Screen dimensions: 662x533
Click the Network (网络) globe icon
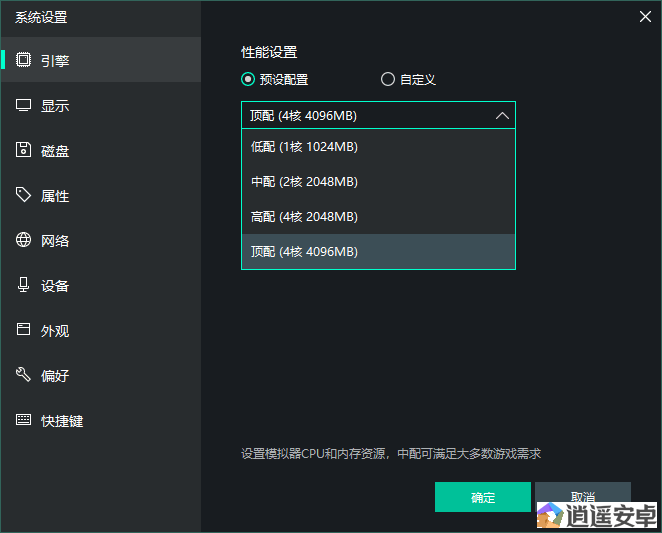point(24,240)
